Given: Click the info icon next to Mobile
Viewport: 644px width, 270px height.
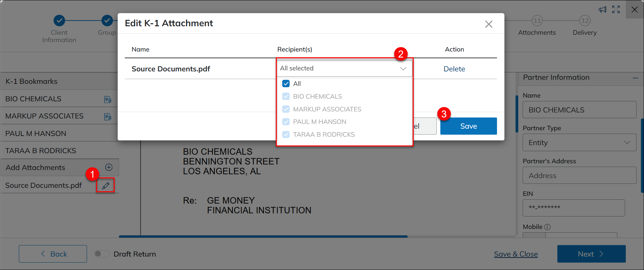Looking at the screenshot, I should [548, 227].
